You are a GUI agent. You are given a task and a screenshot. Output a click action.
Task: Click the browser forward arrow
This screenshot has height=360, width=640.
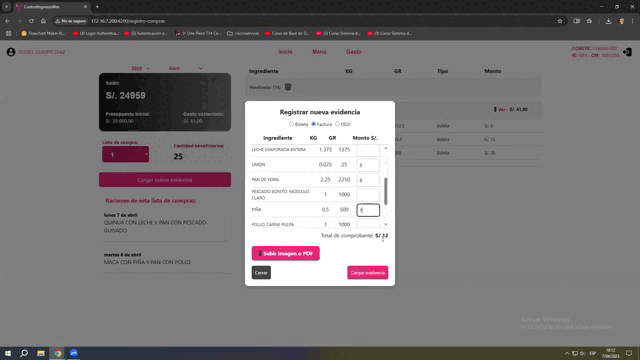click(19, 21)
